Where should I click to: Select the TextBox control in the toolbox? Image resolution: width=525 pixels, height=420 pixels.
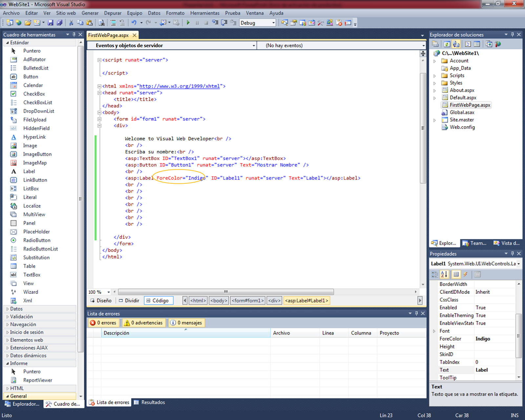tap(31, 275)
